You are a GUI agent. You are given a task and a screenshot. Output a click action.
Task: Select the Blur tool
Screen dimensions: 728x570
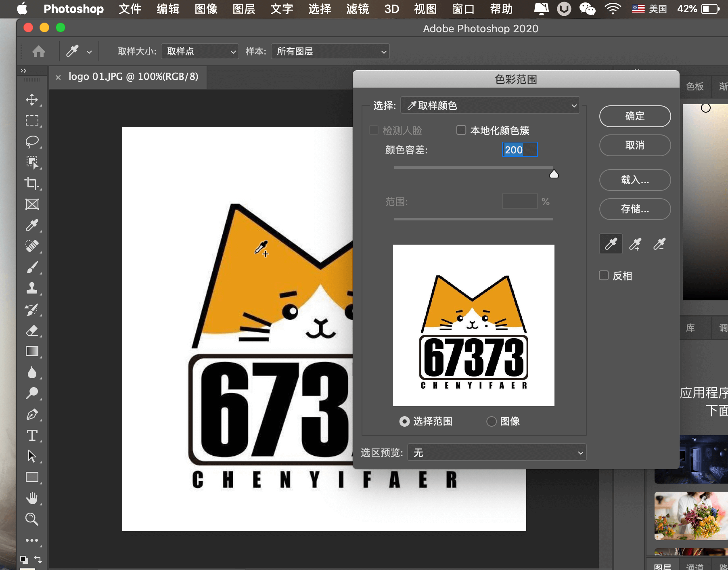point(32,372)
